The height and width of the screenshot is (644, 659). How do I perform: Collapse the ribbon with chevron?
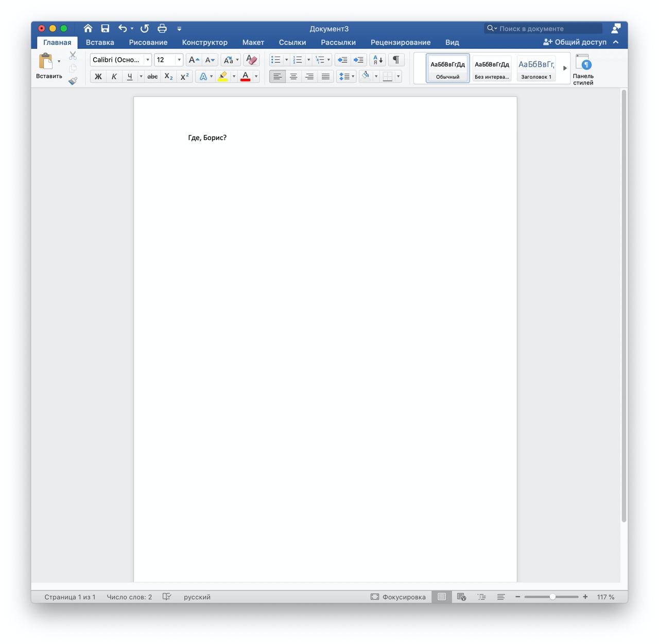coord(616,42)
